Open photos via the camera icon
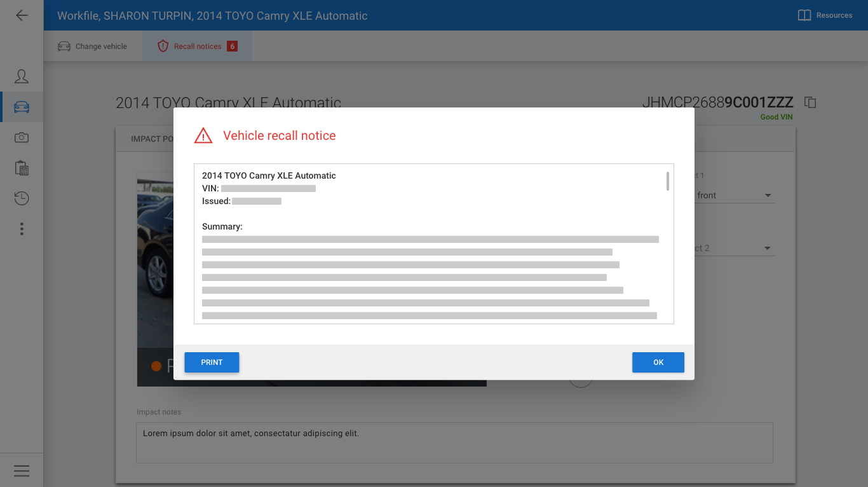 pyautogui.click(x=22, y=137)
